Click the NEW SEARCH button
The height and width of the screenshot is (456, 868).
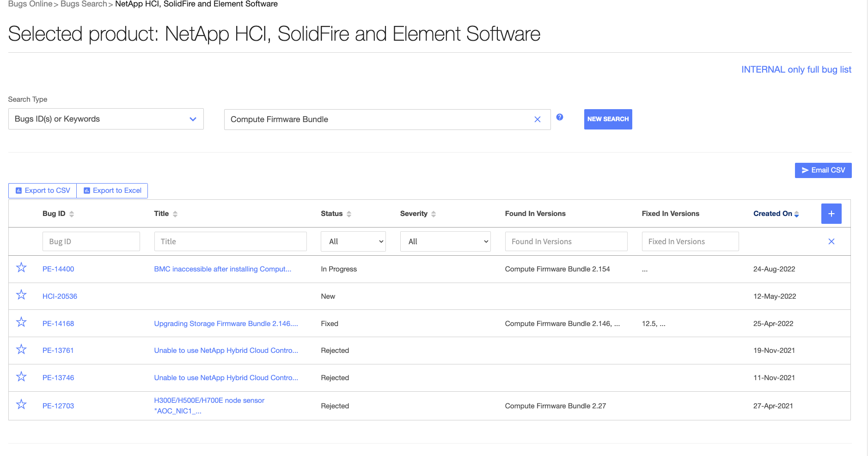(608, 119)
